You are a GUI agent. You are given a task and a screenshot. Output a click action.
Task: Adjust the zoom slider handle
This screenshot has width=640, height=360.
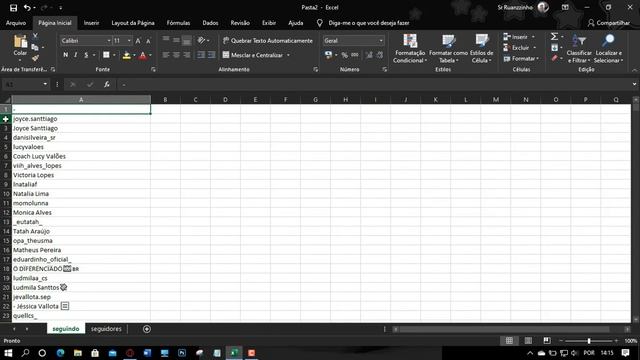[x=589, y=341]
